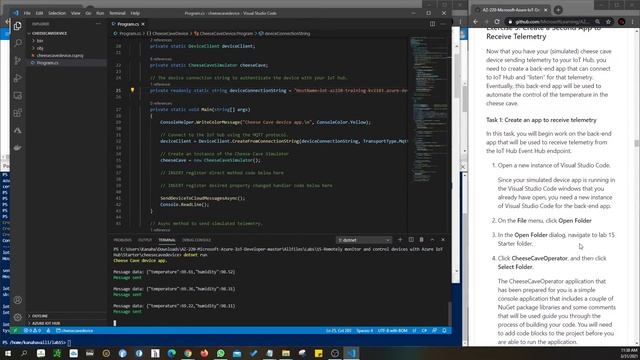Open the Windows Start menu
This screenshot has height=360, width=640.
pyautogui.click(x=8, y=353)
